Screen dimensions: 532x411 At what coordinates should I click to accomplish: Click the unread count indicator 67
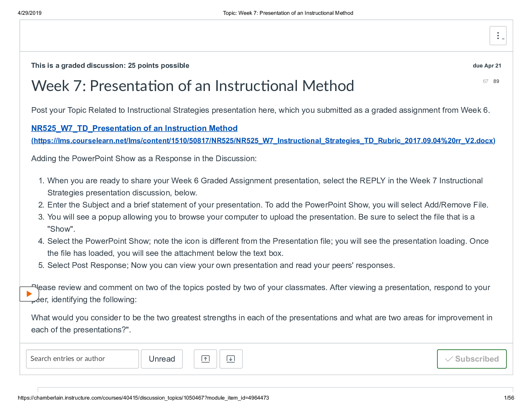pyautogui.click(x=485, y=81)
